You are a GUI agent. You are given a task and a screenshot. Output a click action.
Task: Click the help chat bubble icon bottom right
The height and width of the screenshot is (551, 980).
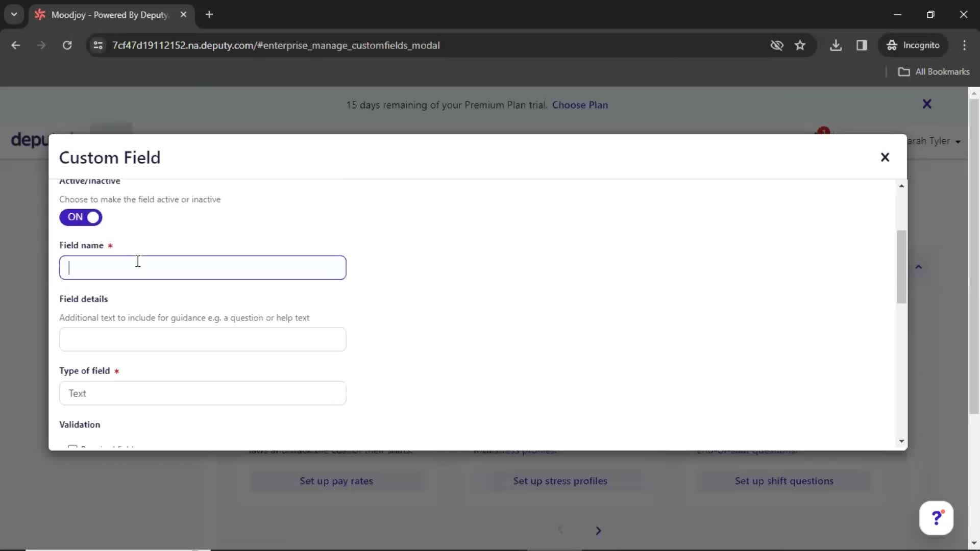(x=937, y=518)
